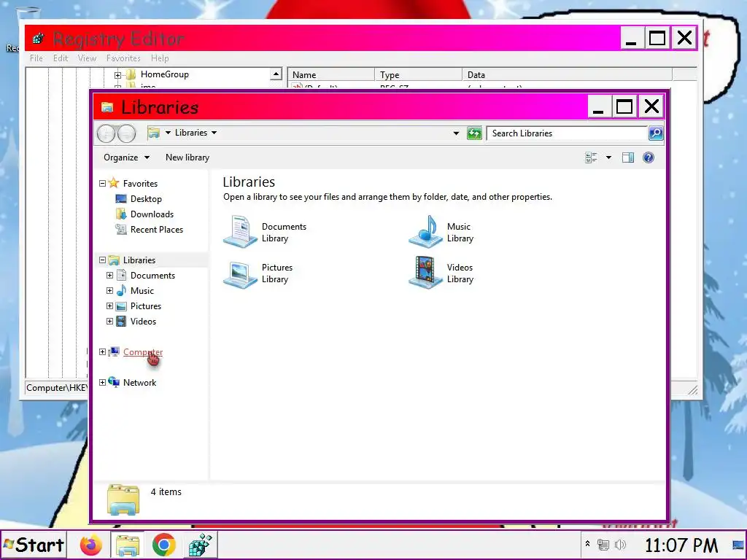Select Documents under Libraries in sidebar
Viewport: 747px width, 560px height.
tap(152, 275)
